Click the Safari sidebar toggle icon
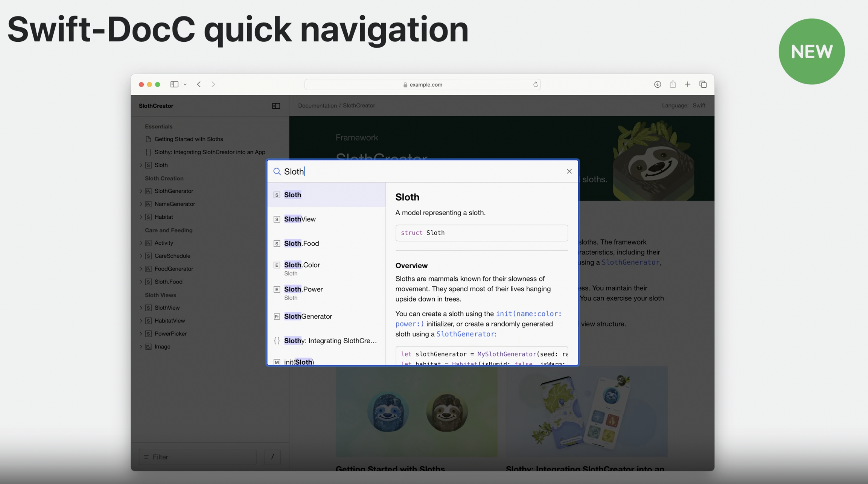868x484 pixels. tap(174, 84)
